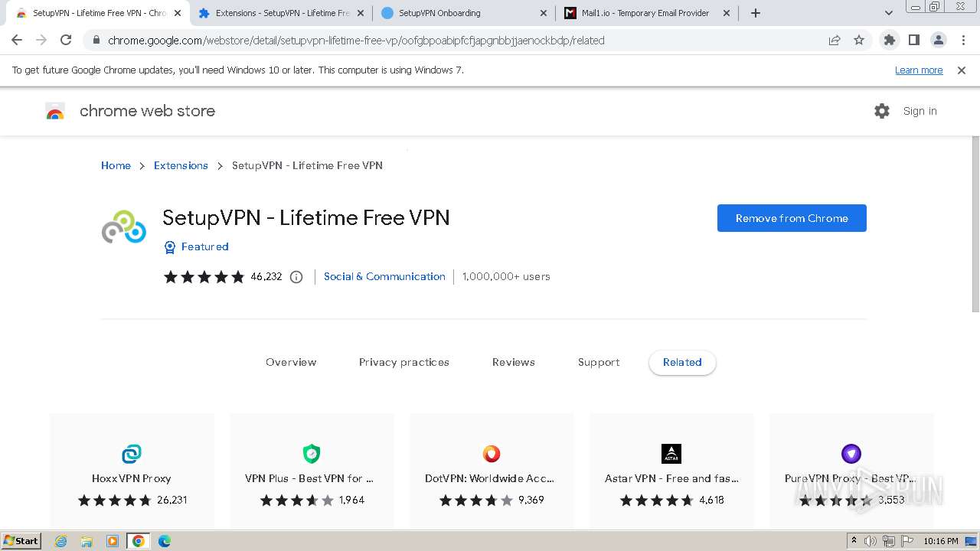
Task: Switch to the Support tab
Action: point(599,363)
